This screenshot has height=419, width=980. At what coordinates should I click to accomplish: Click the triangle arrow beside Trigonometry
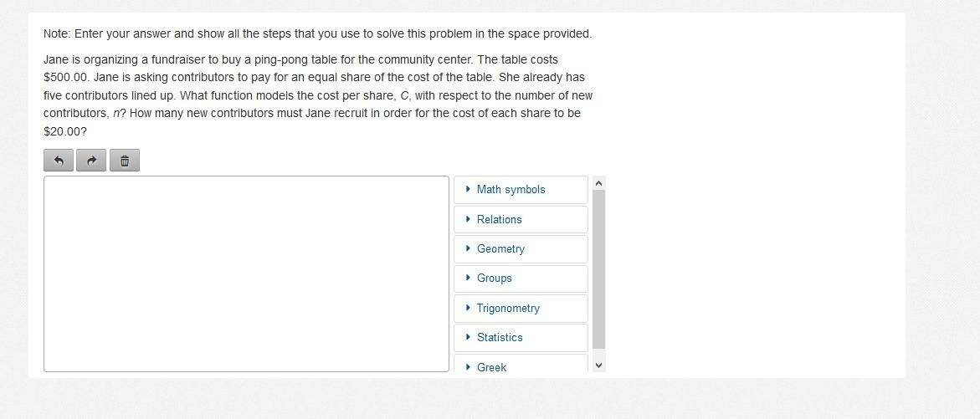coord(469,309)
